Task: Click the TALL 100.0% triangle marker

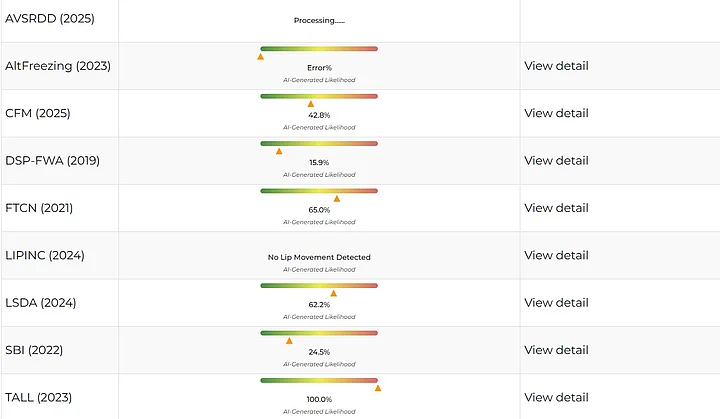Action: (x=378, y=387)
